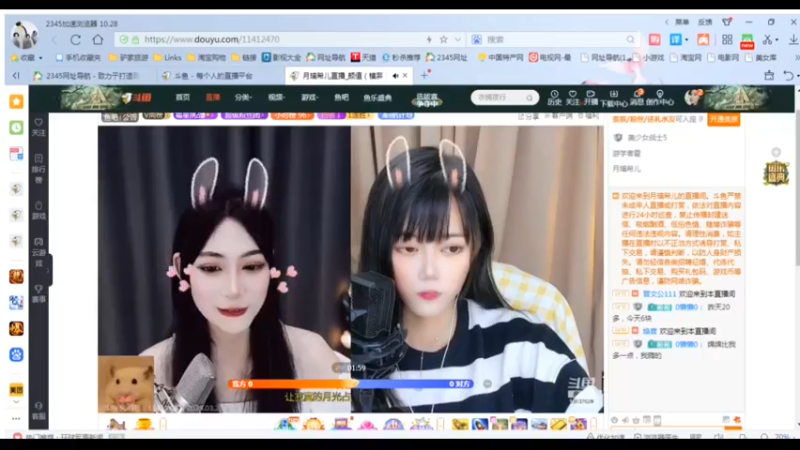
Task: Open the 中国特产网 bookmark
Action: [501, 58]
